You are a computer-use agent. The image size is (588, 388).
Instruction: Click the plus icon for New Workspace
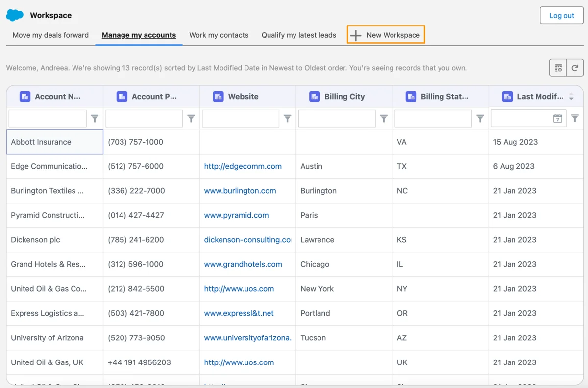(356, 35)
